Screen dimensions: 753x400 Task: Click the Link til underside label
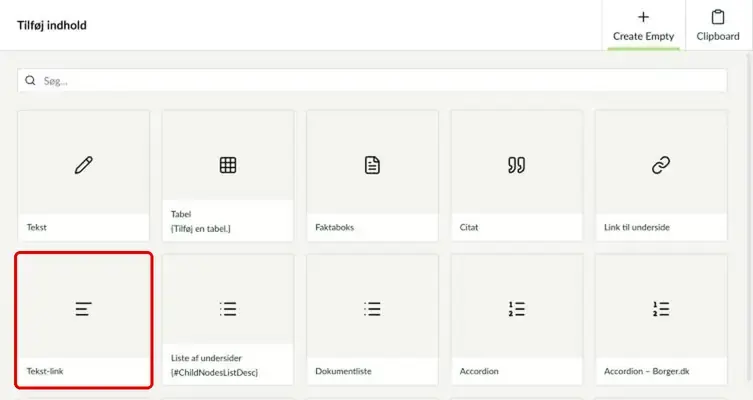point(637,227)
